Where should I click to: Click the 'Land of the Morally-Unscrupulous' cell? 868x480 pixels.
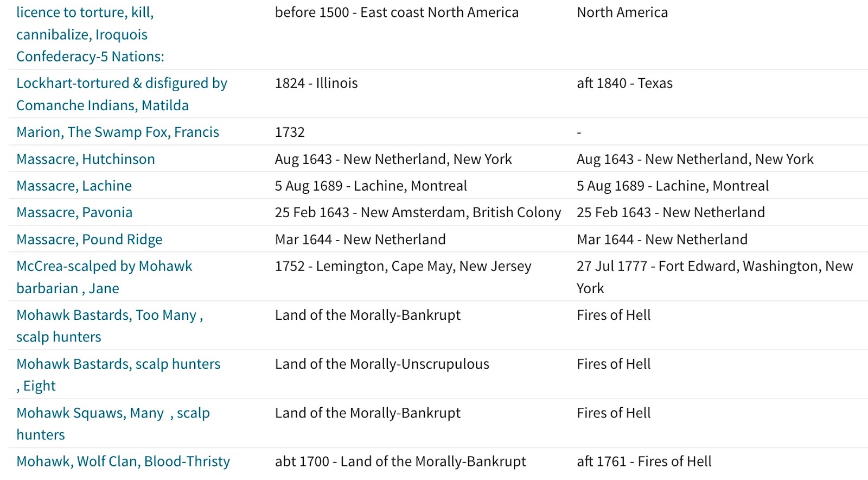pyautogui.click(x=382, y=364)
